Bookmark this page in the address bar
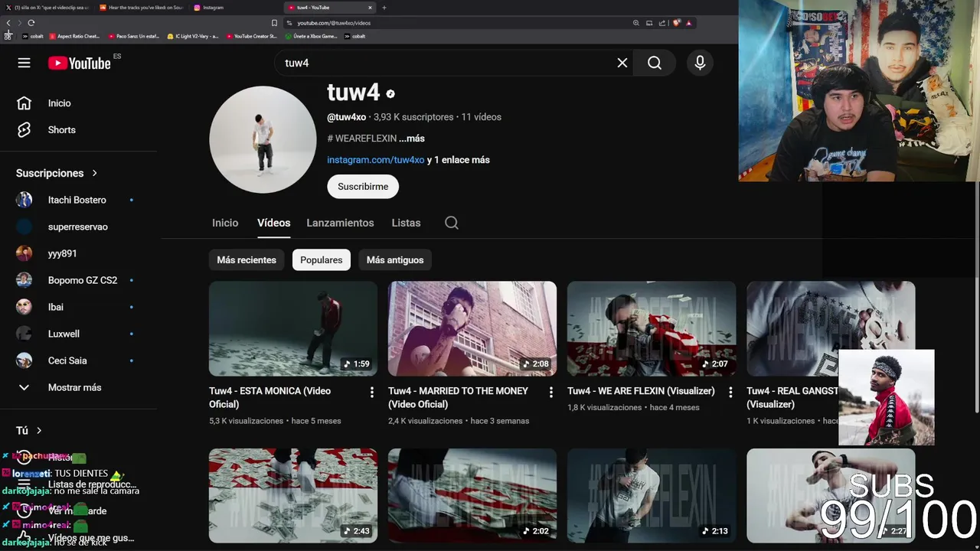 pyautogui.click(x=274, y=23)
